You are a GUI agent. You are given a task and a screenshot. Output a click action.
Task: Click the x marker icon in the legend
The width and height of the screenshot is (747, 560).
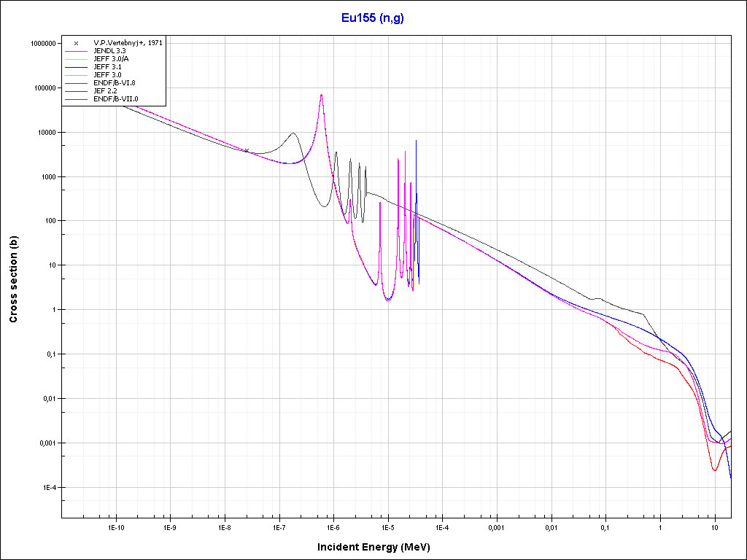click(x=76, y=43)
